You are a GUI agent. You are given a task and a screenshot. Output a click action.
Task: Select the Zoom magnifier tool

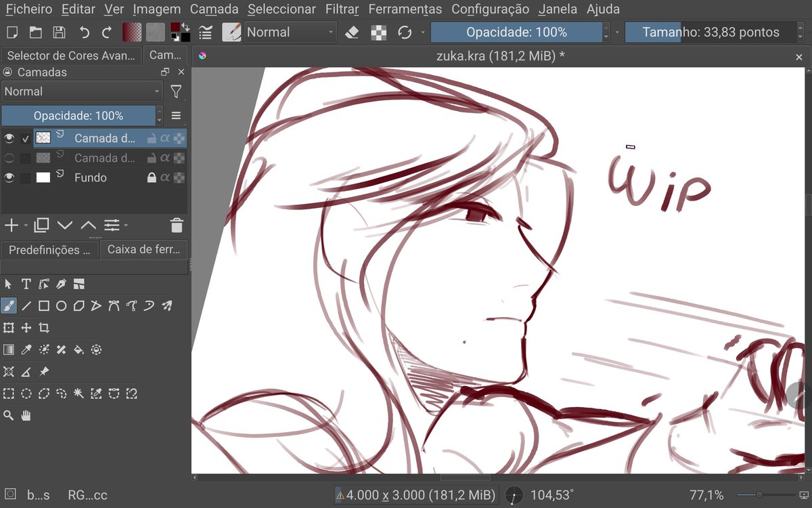click(x=9, y=415)
